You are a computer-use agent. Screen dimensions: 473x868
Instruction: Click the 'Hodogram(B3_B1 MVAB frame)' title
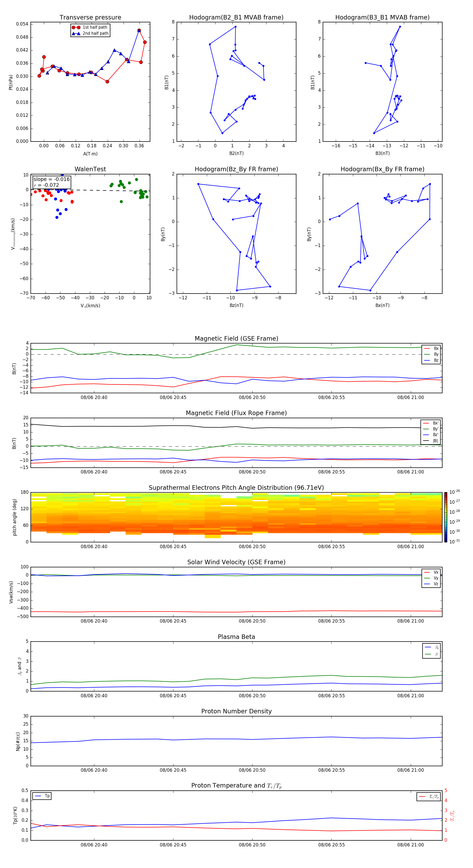tap(382, 18)
